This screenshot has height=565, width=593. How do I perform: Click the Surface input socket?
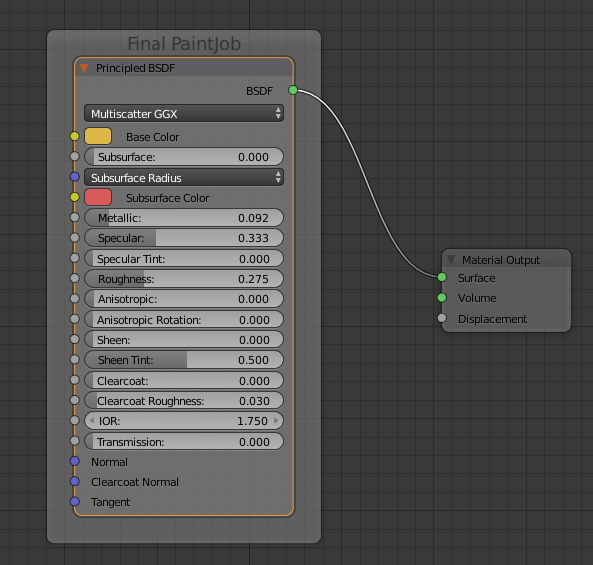coord(442,278)
